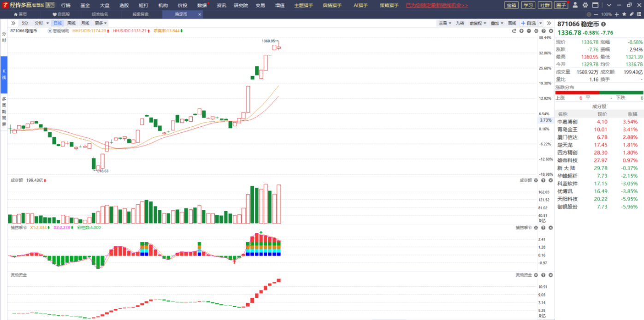
Task: Switch to the 超级复盘 tab
Action: point(140,14)
